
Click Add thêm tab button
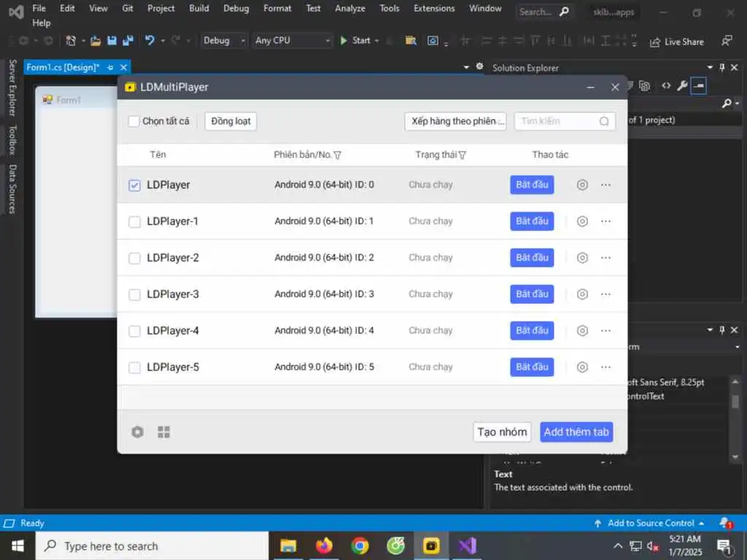576,432
